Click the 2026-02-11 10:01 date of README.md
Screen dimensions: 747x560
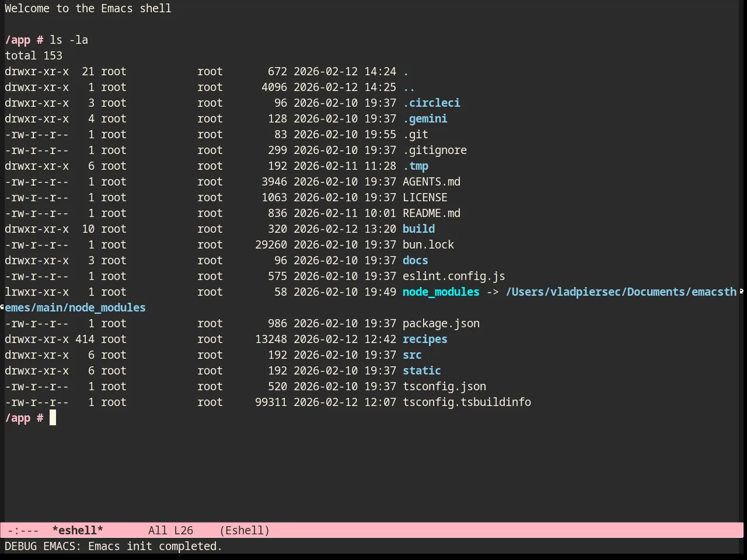point(345,213)
